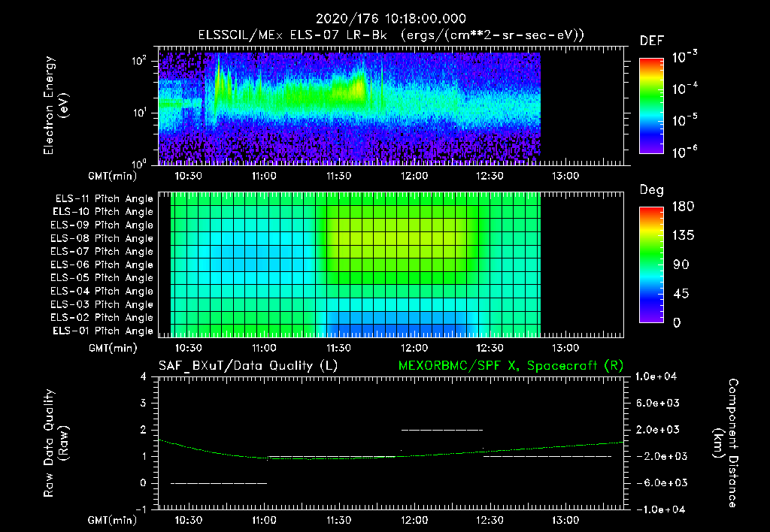
Task: Select the ELS-09 Pitch Angle row label
Action: (102, 225)
